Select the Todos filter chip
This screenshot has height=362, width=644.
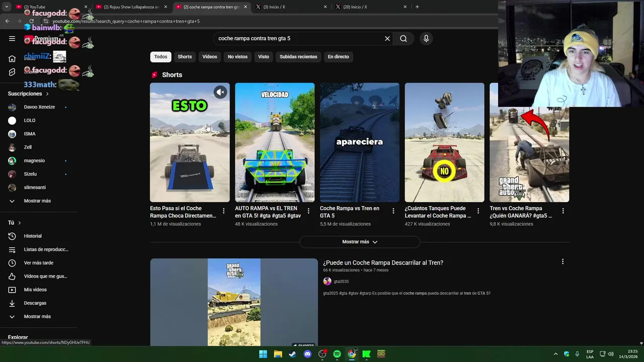[160, 57]
